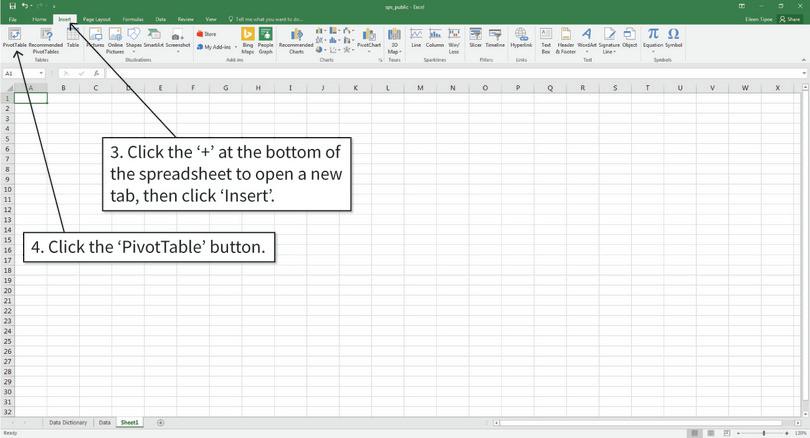This screenshot has width=810, height=438.
Task: Click the PivotTable button in the ribbon
Action: tap(14, 38)
